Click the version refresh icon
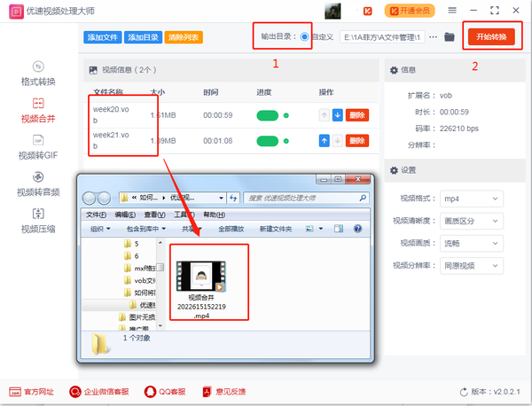 tap(464, 393)
